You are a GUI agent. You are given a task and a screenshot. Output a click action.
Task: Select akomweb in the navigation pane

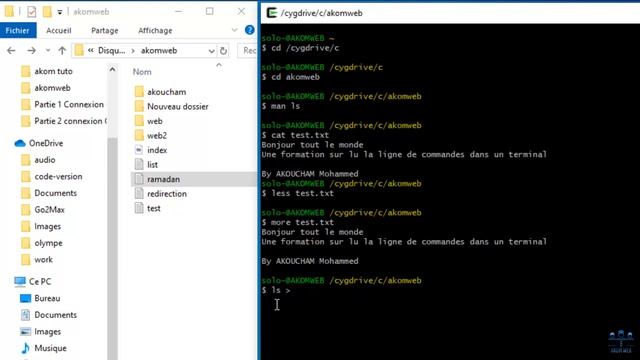(52, 88)
